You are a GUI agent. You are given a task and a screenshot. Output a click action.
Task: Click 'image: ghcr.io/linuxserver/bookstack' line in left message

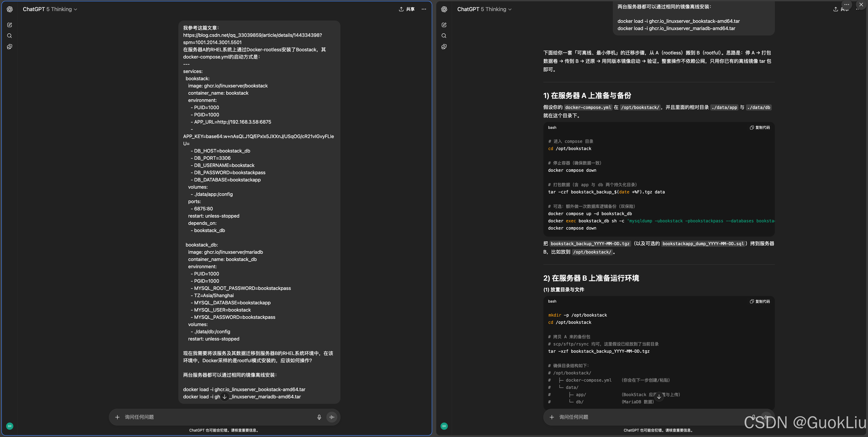tap(228, 86)
